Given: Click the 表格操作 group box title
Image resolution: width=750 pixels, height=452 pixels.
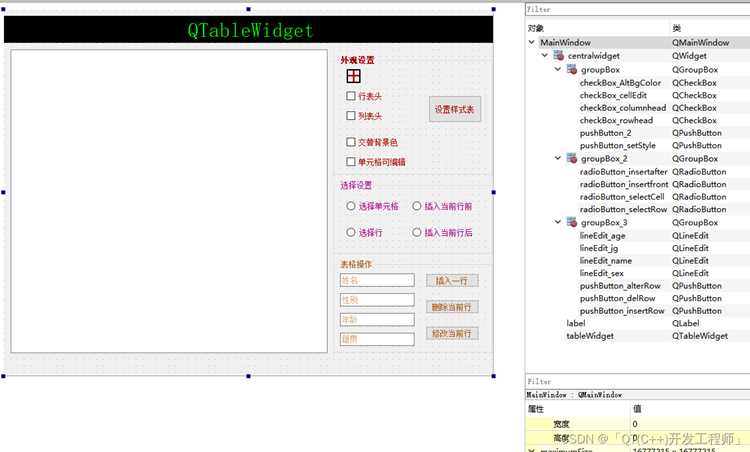Looking at the screenshot, I should click(x=356, y=264).
